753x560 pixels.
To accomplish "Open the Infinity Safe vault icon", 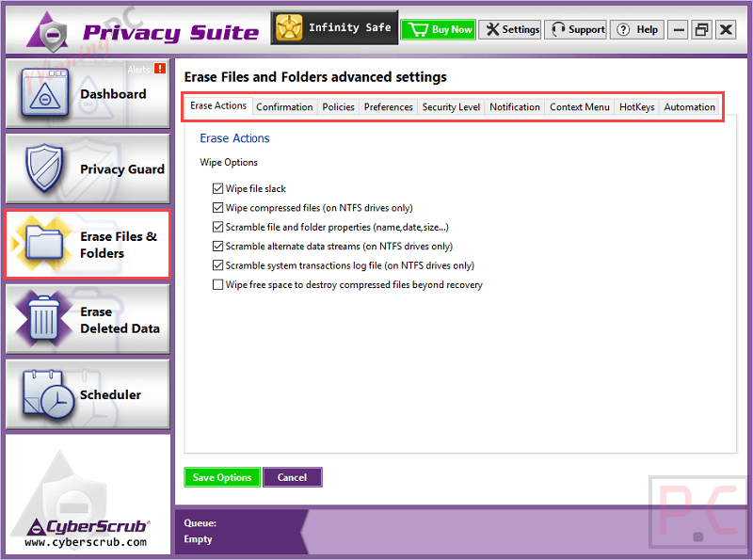I will [289, 27].
